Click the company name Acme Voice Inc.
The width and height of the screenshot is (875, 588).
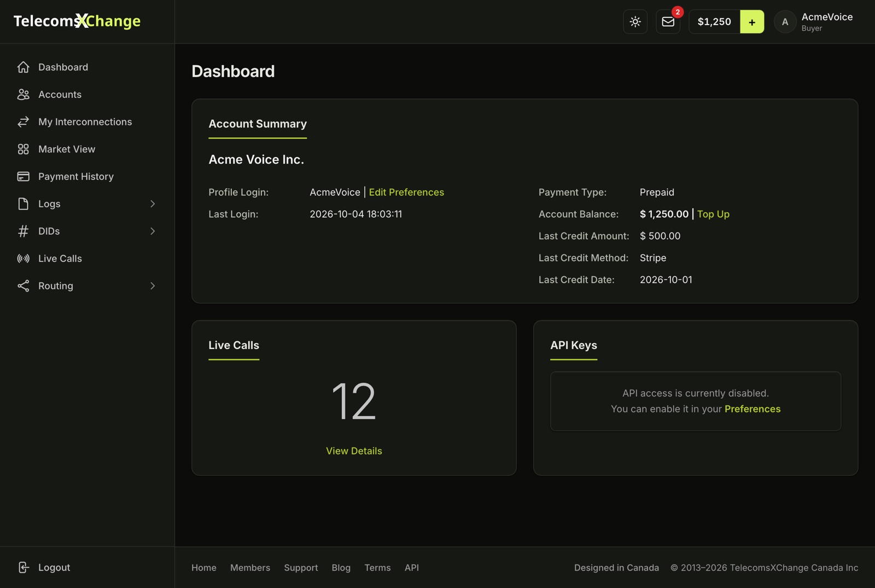coord(256,160)
